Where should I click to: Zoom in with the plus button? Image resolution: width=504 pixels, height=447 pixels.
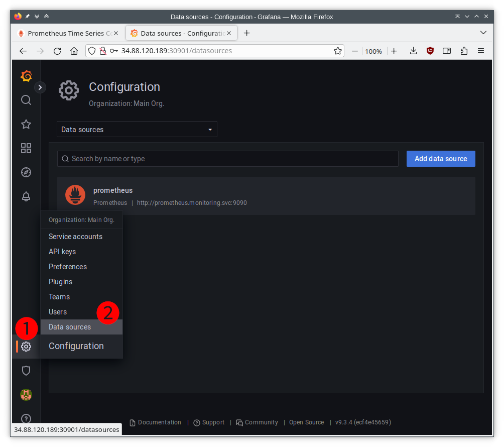pos(394,51)
